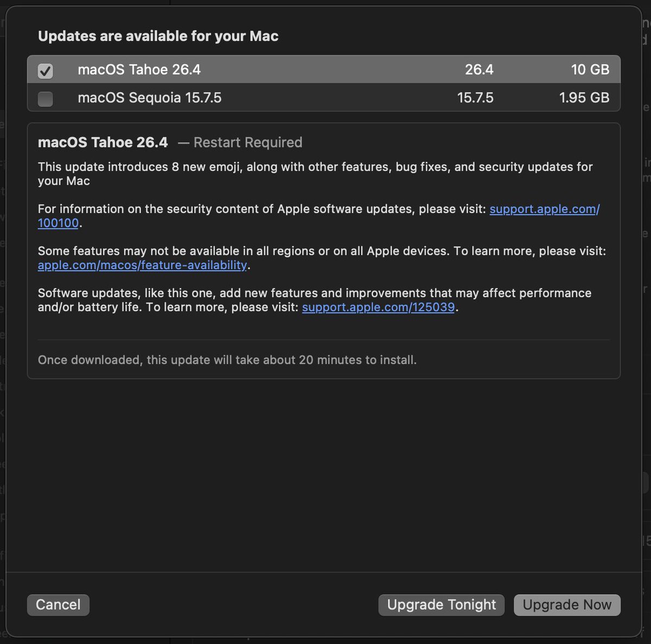Select the macOS Tahoe 26.4 row name
Image resolution: width=651 pixels, height=644 pixels.
click(139, 69)
